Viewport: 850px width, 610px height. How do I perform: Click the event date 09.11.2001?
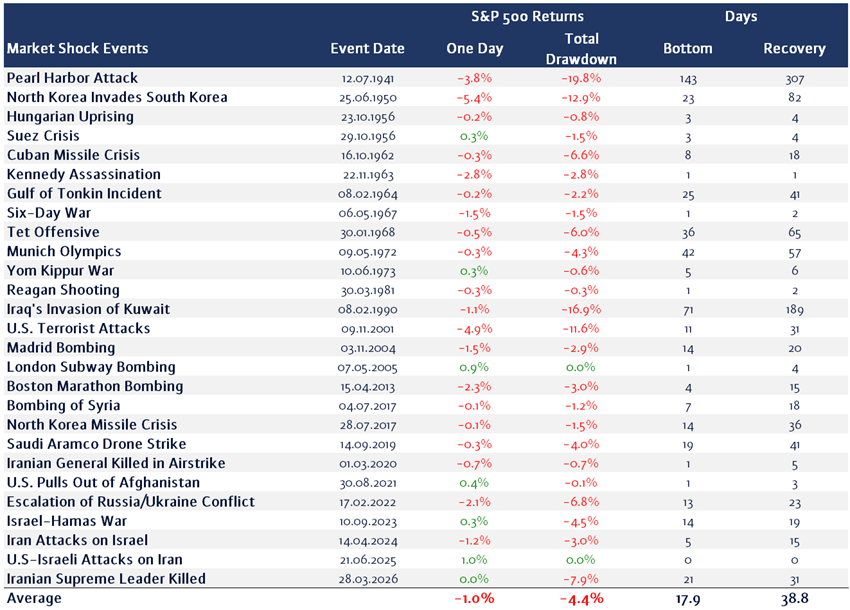[368, 329]
